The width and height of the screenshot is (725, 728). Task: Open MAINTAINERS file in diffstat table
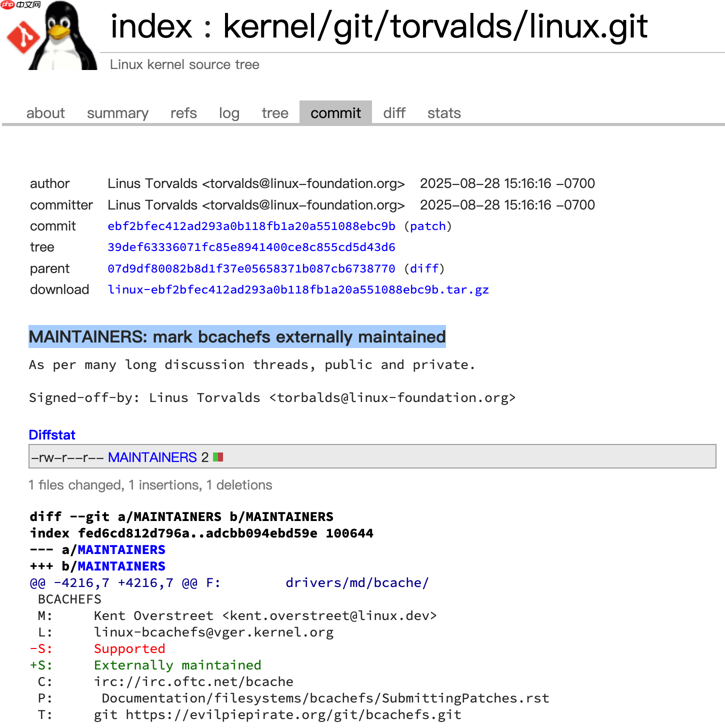pos(152,457)
